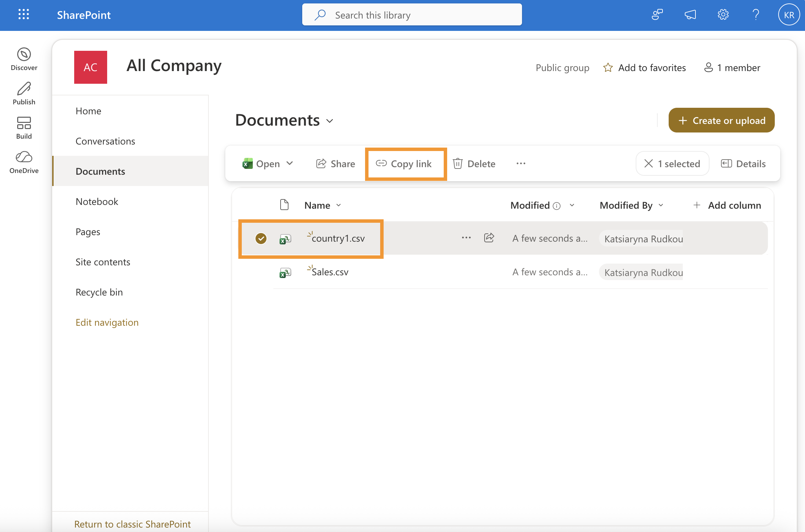Click Edit navigation link
805x532 pixels.
pos(107,322)
